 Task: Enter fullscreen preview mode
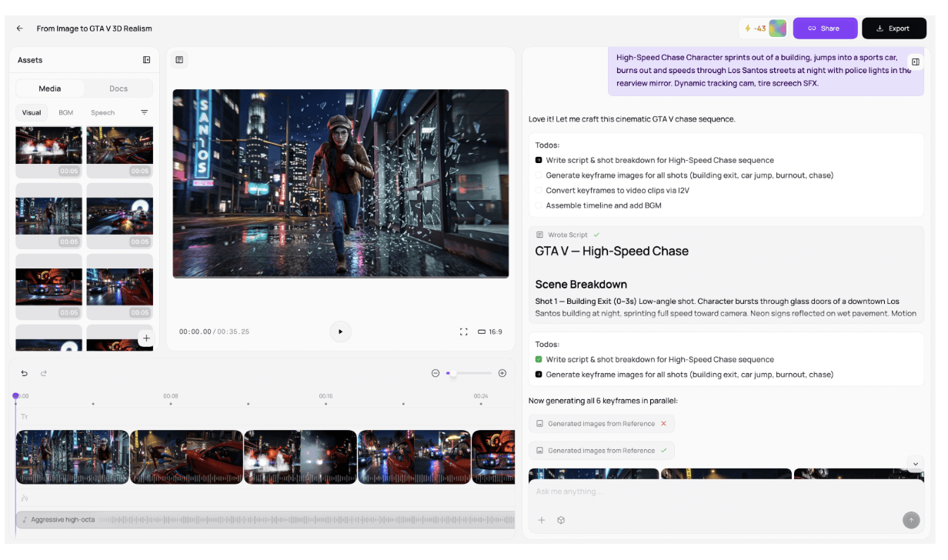coord(463,332)
